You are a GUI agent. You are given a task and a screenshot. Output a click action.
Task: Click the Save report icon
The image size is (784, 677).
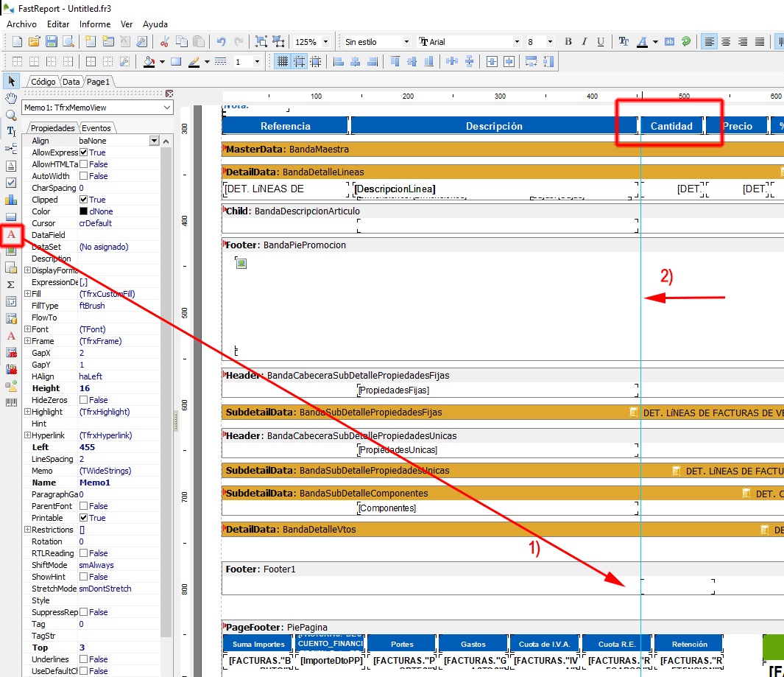coord(51,42)
